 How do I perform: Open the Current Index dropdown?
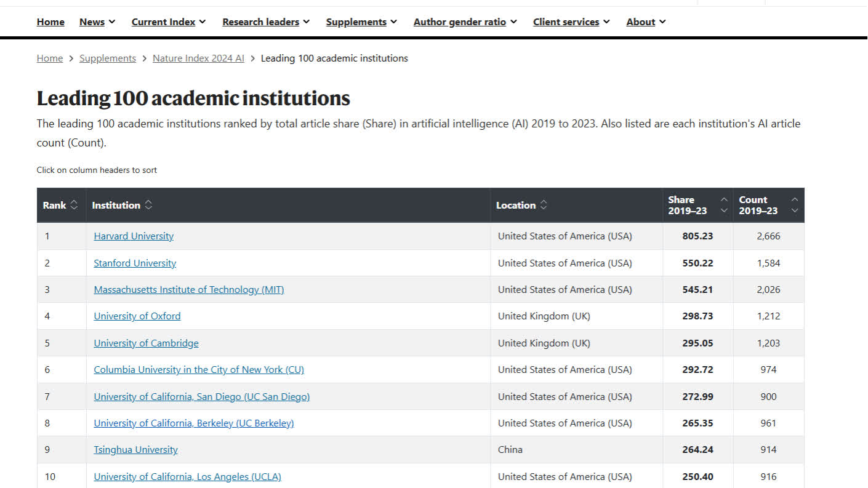168,22
